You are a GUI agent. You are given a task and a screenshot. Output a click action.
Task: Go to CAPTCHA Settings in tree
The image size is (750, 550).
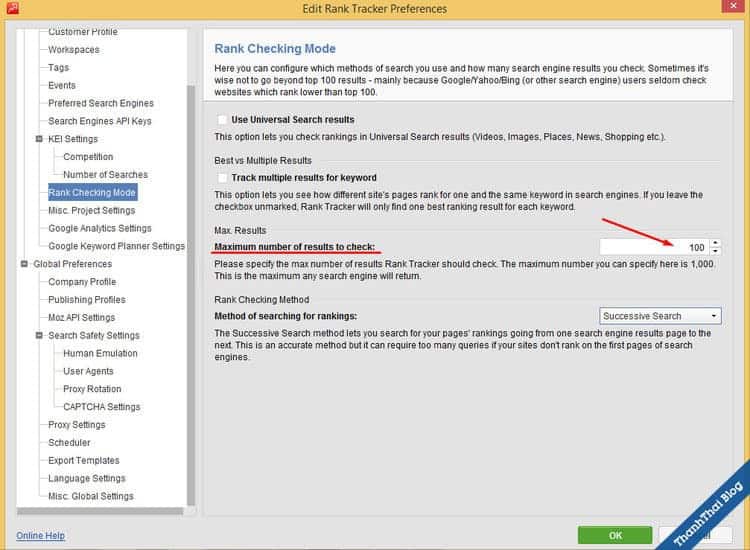101,407
